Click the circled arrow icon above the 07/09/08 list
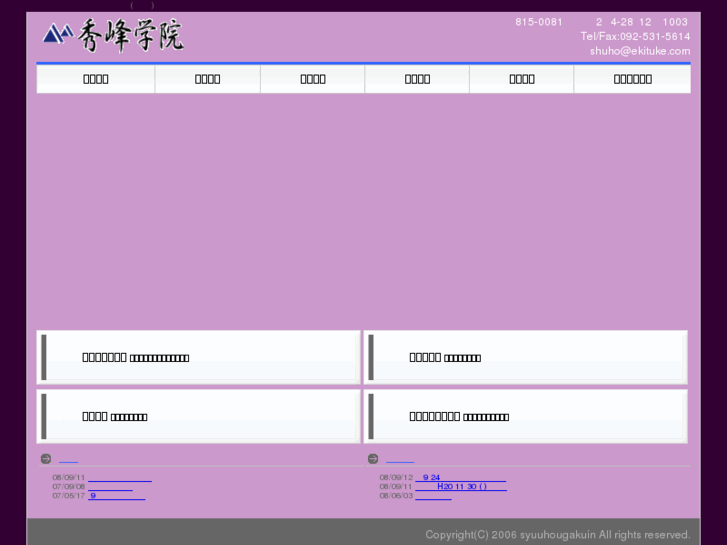727x545 pixels. tap(46, 459)
